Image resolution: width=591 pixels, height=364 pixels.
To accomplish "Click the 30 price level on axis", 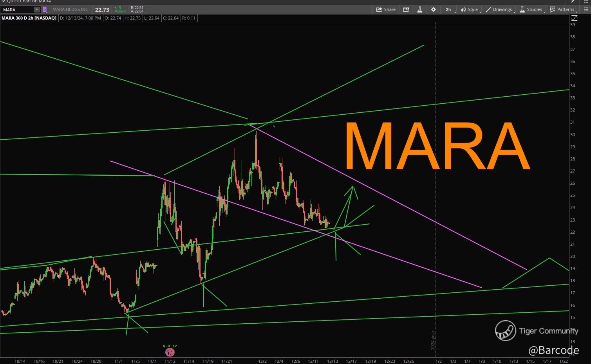I will pos(573,135).
